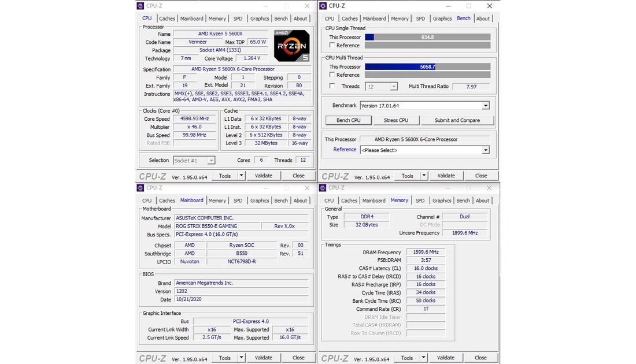Click the Bench CPU button
636x364 pixels.
(349, 120)
